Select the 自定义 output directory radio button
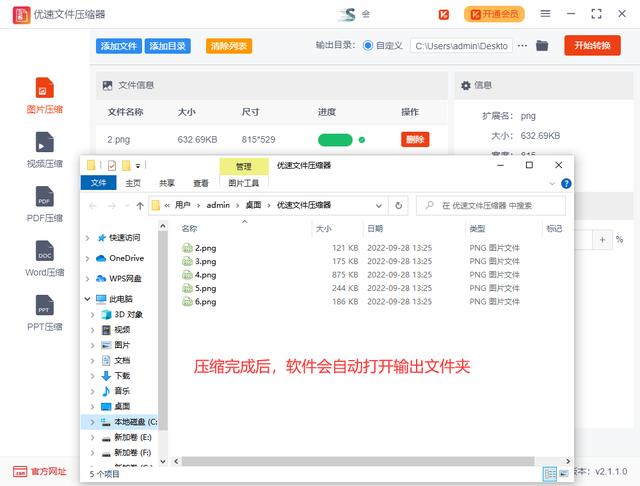640x486 pixels. [367, 45]
